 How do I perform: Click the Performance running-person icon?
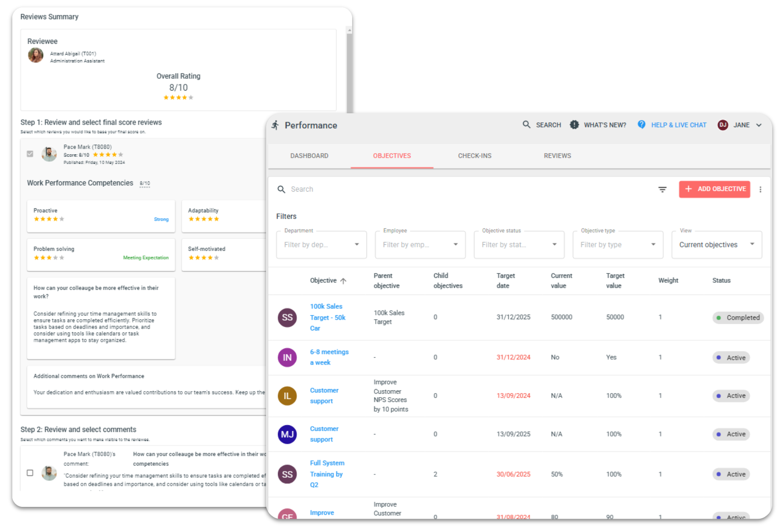coord(275,125)
